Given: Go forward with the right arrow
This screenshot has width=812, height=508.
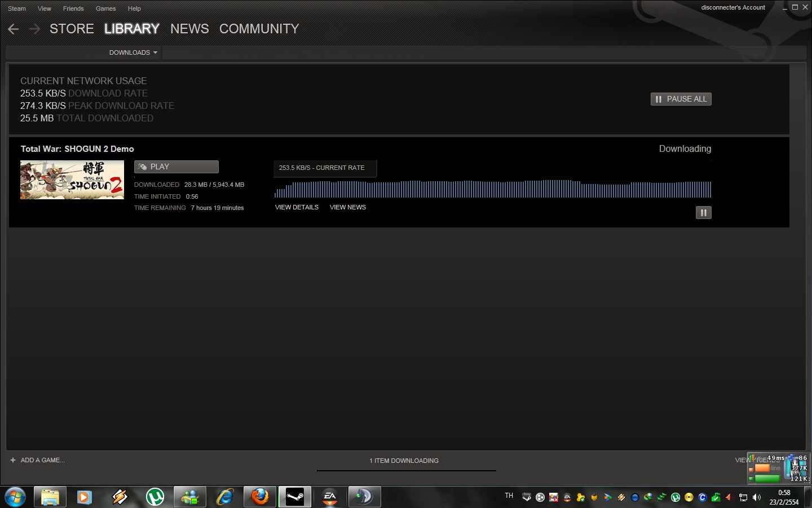Looking at the screenshot, I should pyautogui.click(x=35, y=29).
